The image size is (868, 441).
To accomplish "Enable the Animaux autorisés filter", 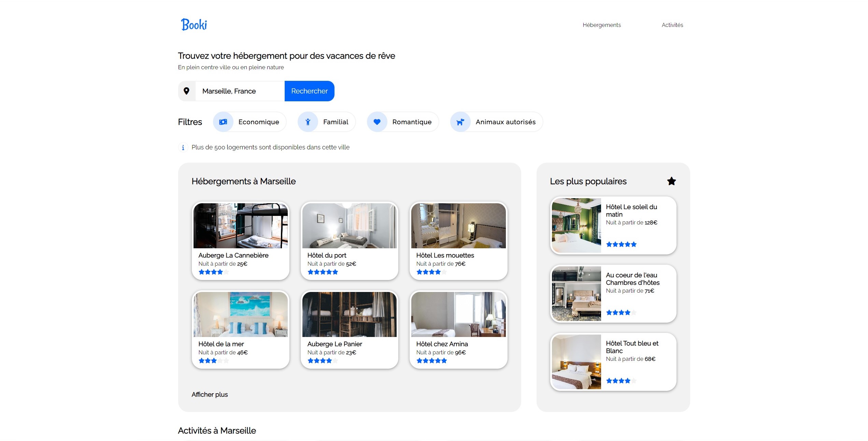I will (x=505, y=122).
